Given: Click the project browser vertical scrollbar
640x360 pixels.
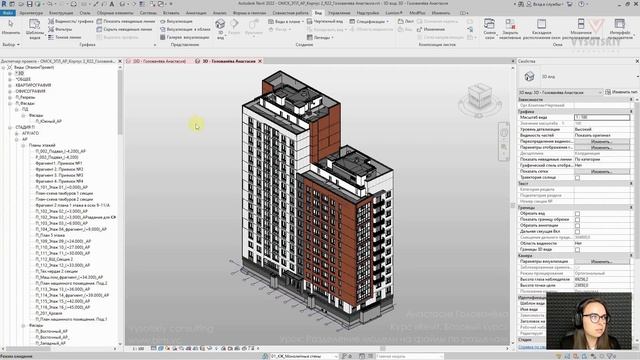Looking at the screenshot, I should tap(120, 102).
